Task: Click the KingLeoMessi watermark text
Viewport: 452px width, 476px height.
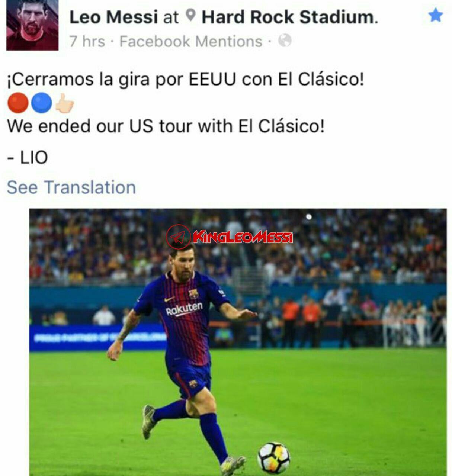Action: pyautogui.click(x=243, y=237)
